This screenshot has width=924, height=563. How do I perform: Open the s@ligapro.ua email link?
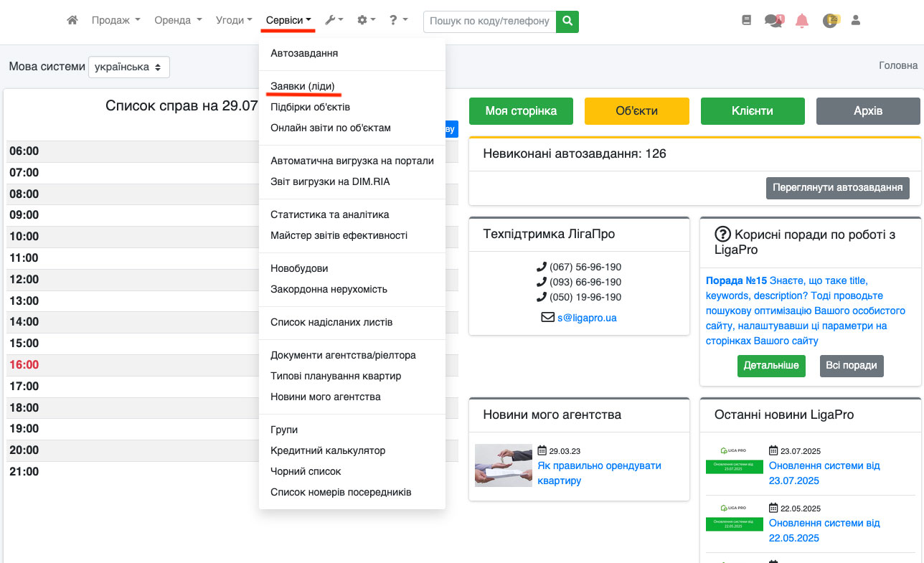pos(587,317)
